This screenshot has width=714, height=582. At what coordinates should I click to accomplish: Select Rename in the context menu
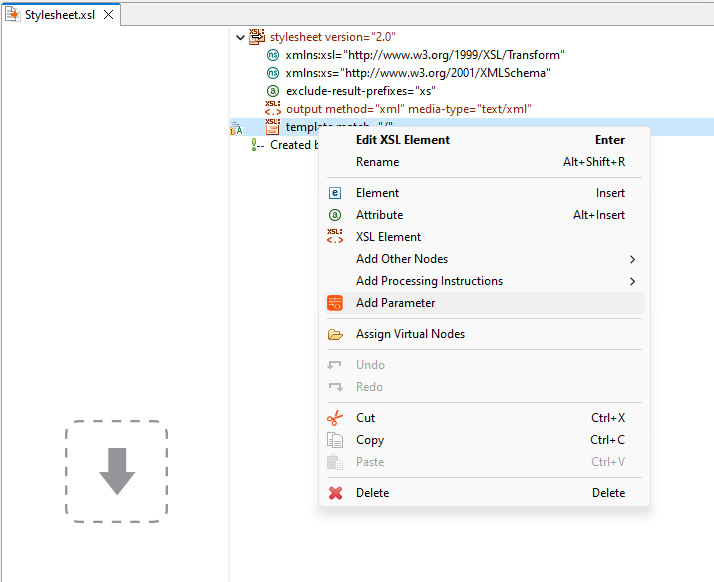(x=377, y=162)
